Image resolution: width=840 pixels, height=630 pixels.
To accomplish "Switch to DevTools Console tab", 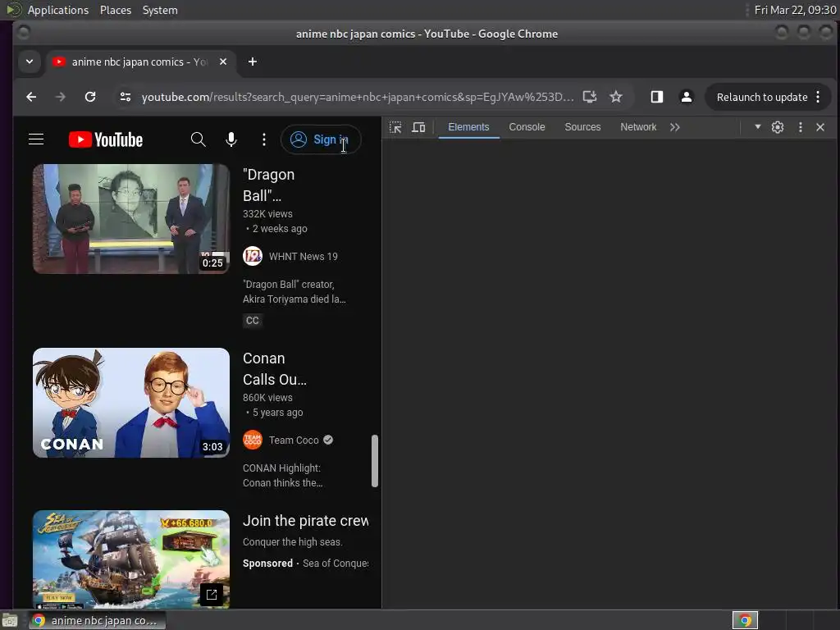I will 527,127.
